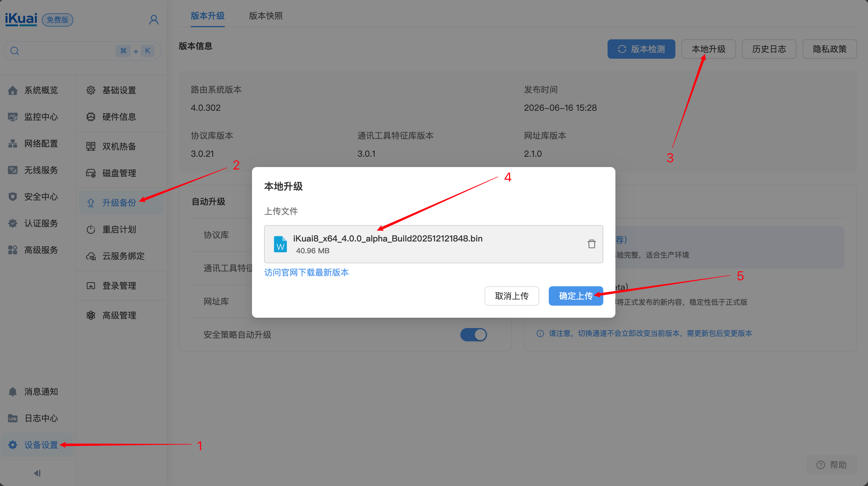The width and height of the screenshot is (868, 486).
Task: Open the 访问官网下载最新版本 link
Action: 306,272
